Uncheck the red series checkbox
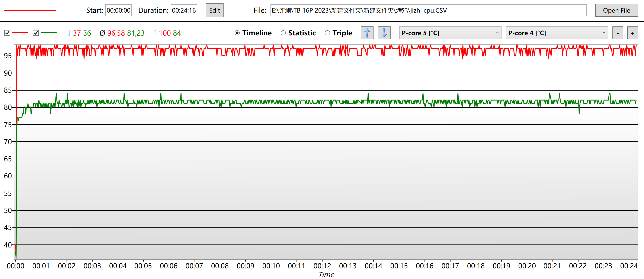644x279 pixels. (x=7, y=33)
